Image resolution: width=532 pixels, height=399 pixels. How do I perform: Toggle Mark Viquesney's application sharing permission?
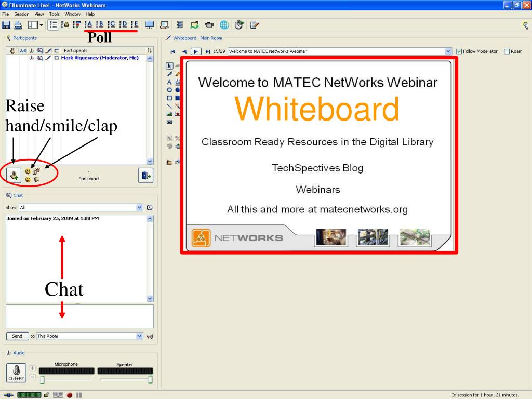click(x=57, y=58)
